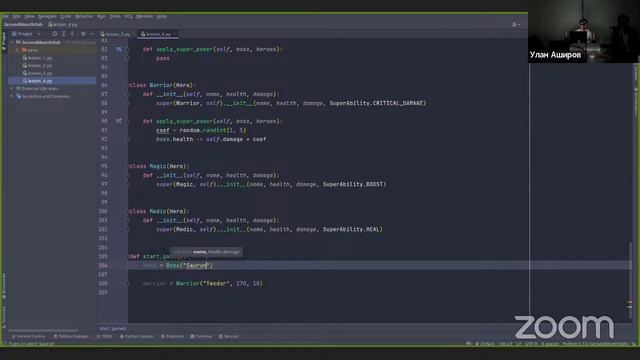Screen dimensions: 640x360
Task: Open the File menu
Action: coord(6,17)
